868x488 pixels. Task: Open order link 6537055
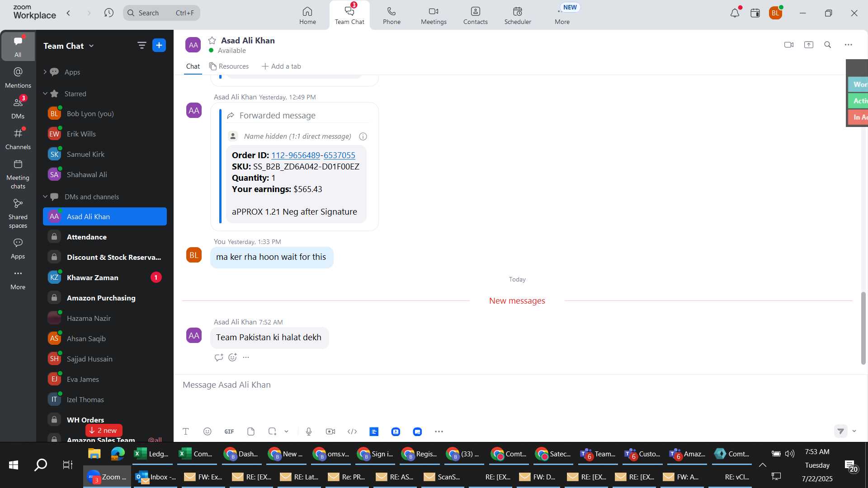pos(339,155)
